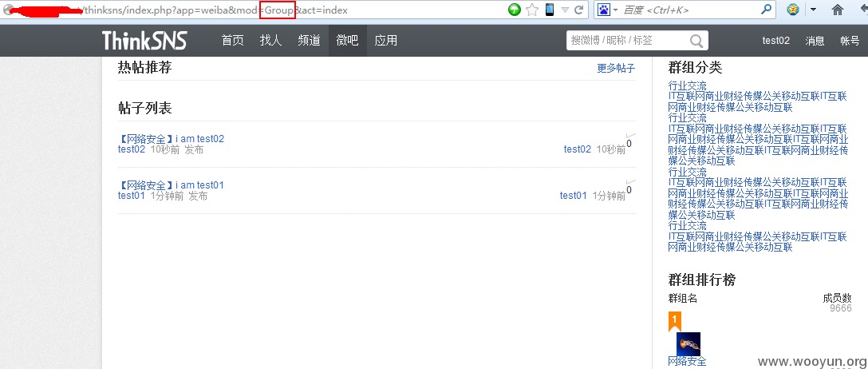Screen dimensions: 868x369
Task: Click the member count 9666
Action: (x=840, y=308)
